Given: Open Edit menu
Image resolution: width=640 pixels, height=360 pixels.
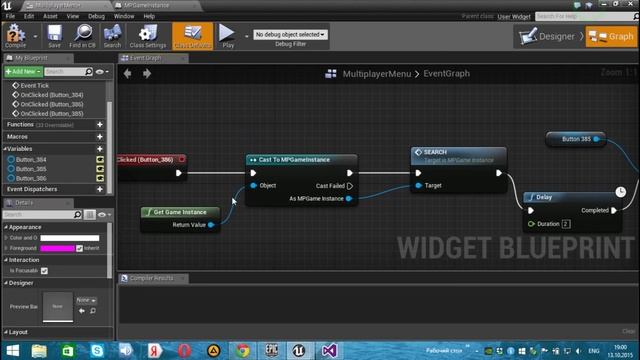Looking at the screenshot, I should [x=29, y=16].
